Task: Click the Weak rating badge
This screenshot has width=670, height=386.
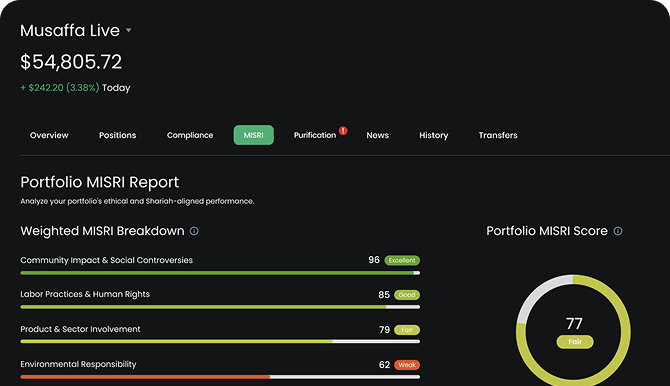Action: 407,365
